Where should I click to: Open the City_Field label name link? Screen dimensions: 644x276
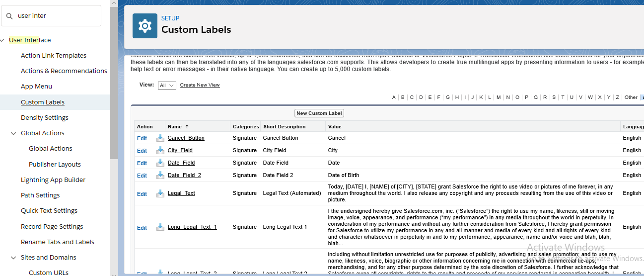pyautogui.click(x=180, y=150)
